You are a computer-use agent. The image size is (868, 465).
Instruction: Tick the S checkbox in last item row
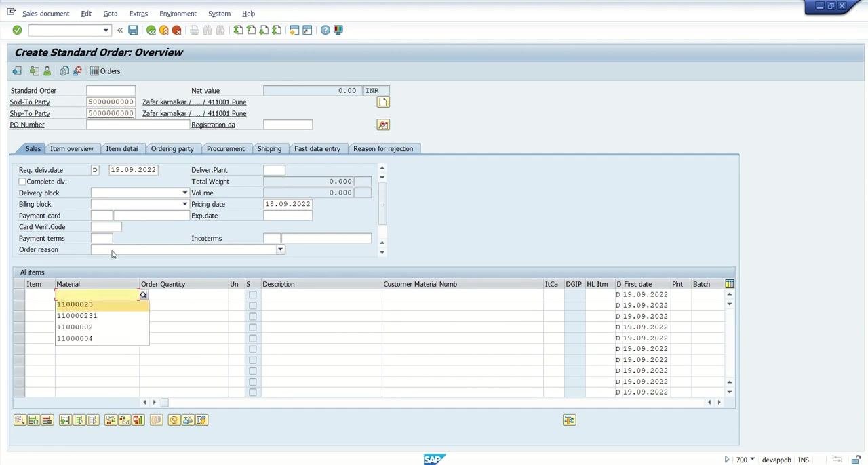253,392
